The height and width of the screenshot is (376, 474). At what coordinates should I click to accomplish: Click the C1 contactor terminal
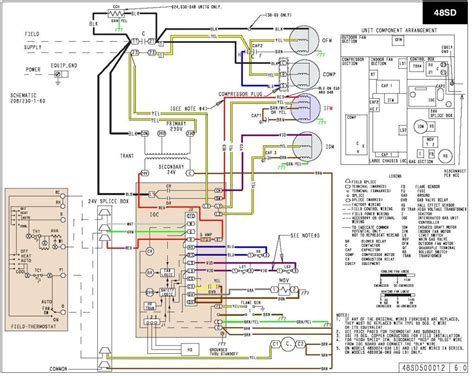click(x=275, y=343)
